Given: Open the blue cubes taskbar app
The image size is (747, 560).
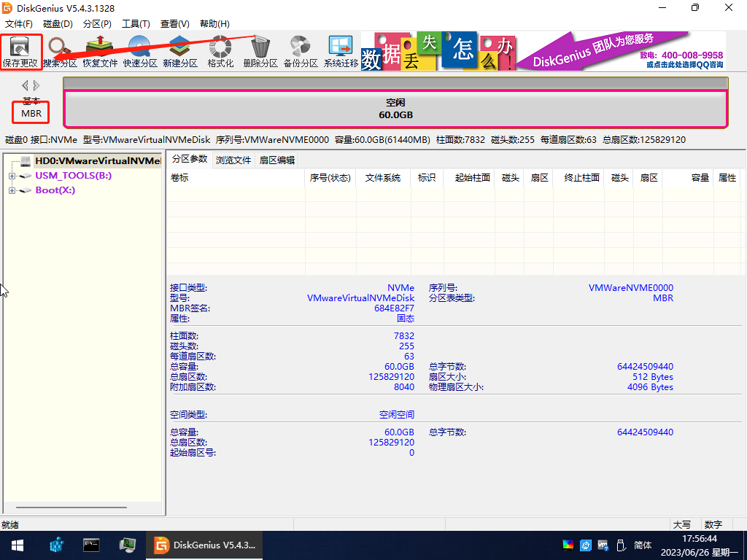Looking at the screenshot, I should click(56, 545).
